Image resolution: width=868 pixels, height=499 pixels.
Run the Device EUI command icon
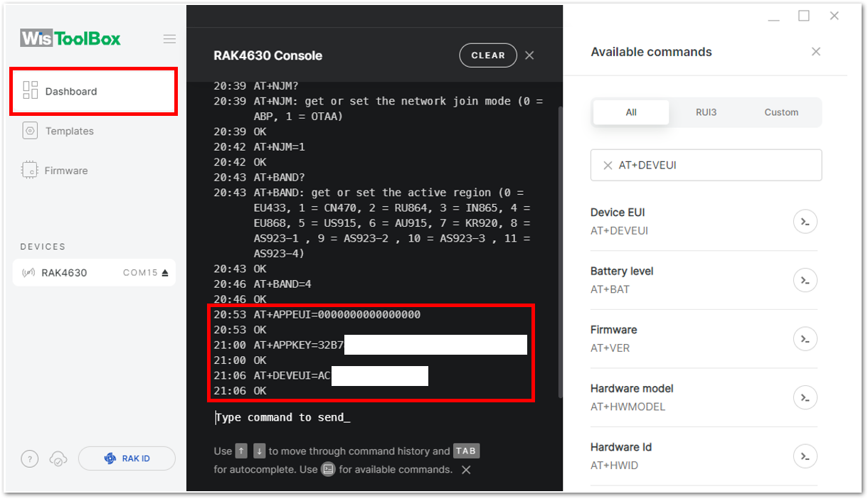click(805, 222)
